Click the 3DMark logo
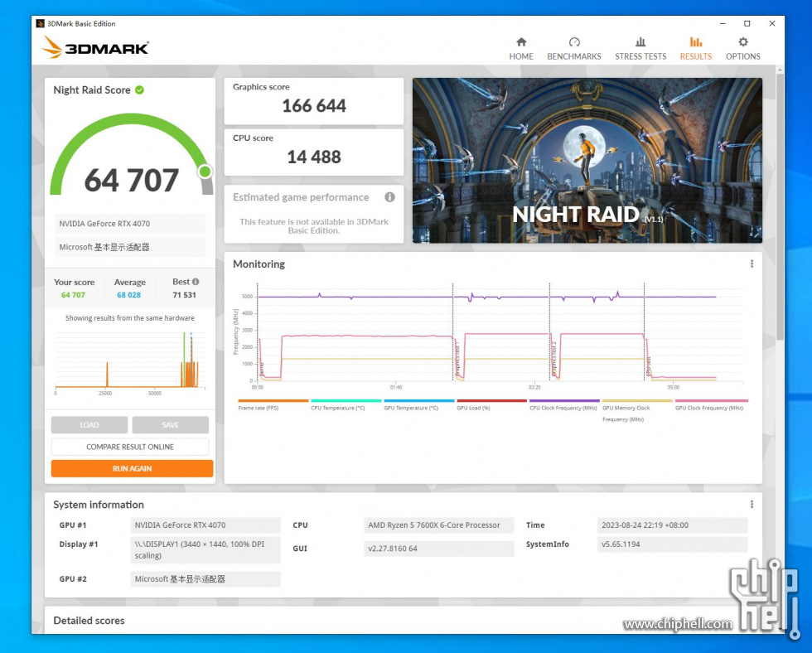The height and width of the screenshot is (653, 812). pos(95,47)
